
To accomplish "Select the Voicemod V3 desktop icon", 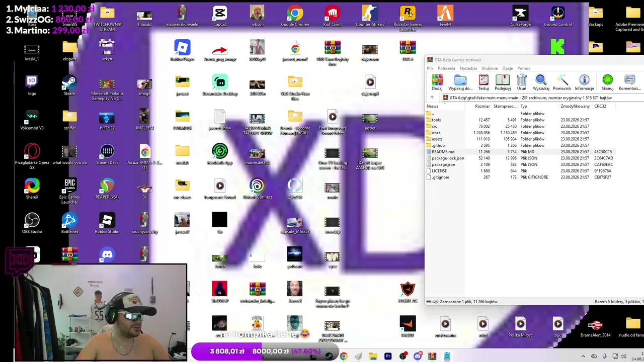I will coord(32,120).
